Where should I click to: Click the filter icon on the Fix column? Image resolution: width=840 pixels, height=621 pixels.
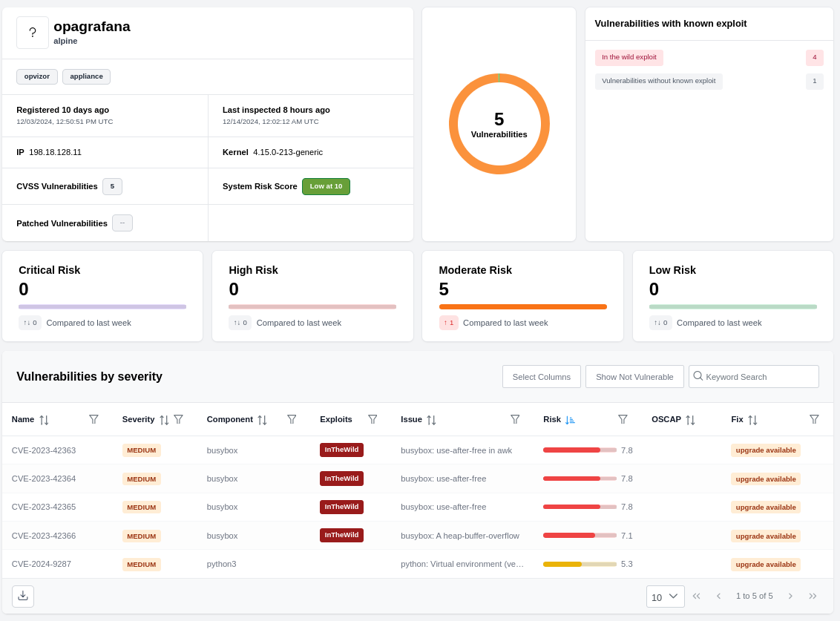pyautogui.click(x=814, y=419)
